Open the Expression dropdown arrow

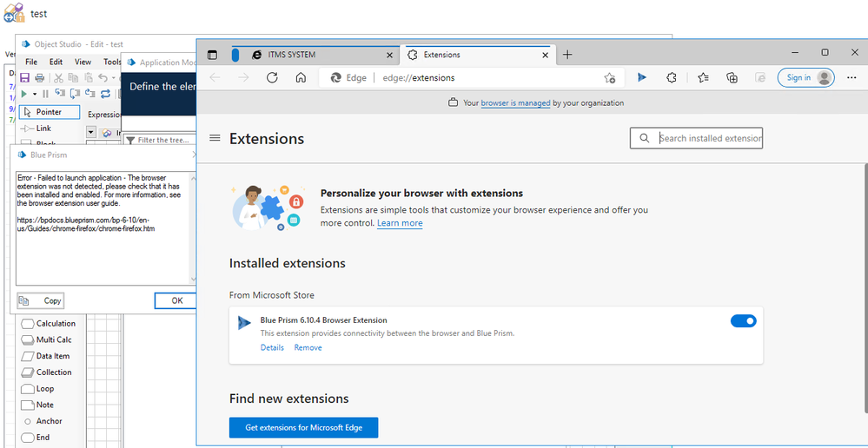pyautogui.click(x=91, y=132)
